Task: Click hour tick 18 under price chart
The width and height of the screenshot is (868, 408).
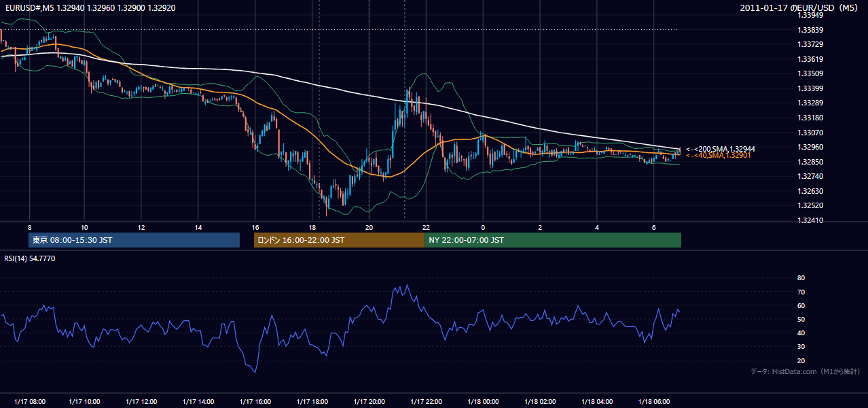Action: pyautogui.click(x=312, y=227)
